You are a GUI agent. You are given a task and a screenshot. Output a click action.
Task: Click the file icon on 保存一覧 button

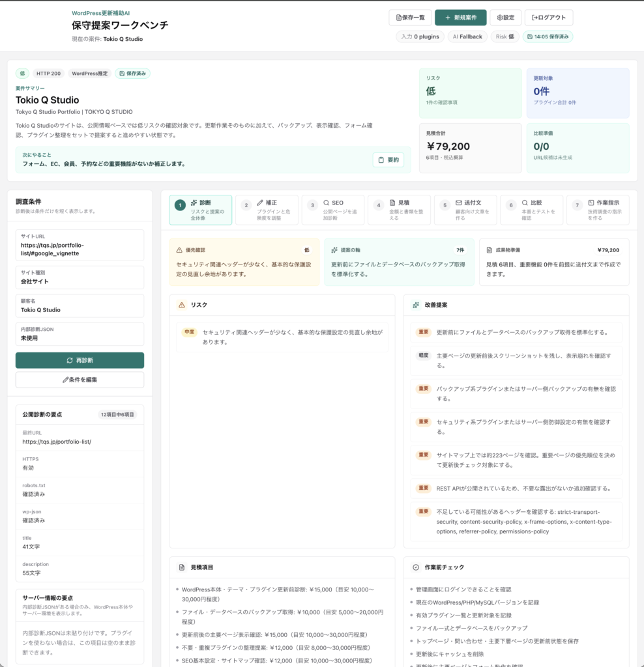[399, 18]
